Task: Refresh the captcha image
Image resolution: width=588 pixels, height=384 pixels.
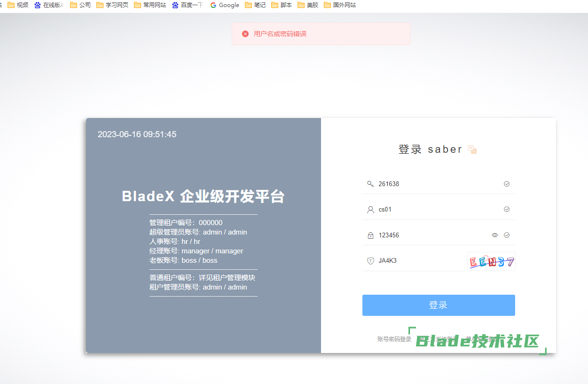Action: click(491, 261)
